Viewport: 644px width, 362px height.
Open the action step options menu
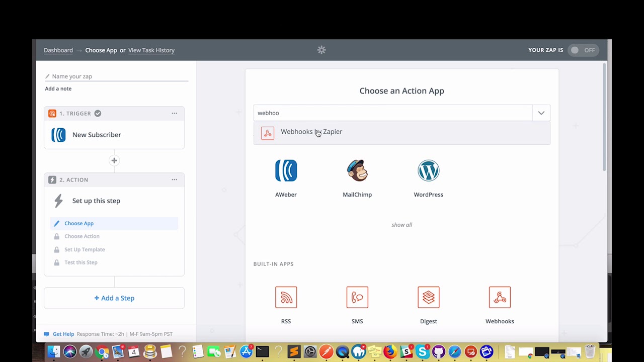[x=174, y=179]
